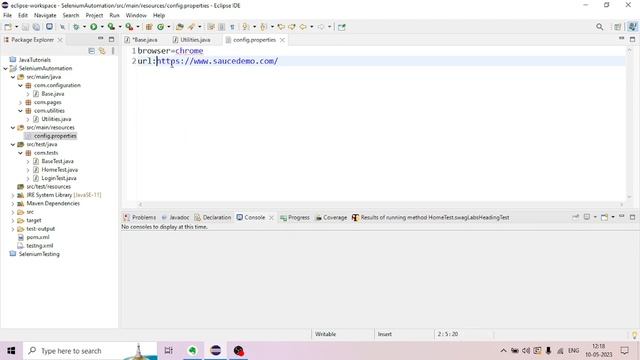The image size is (640, 360).
Task: Click the tip lightbulb in status bar
Action: 634,335
